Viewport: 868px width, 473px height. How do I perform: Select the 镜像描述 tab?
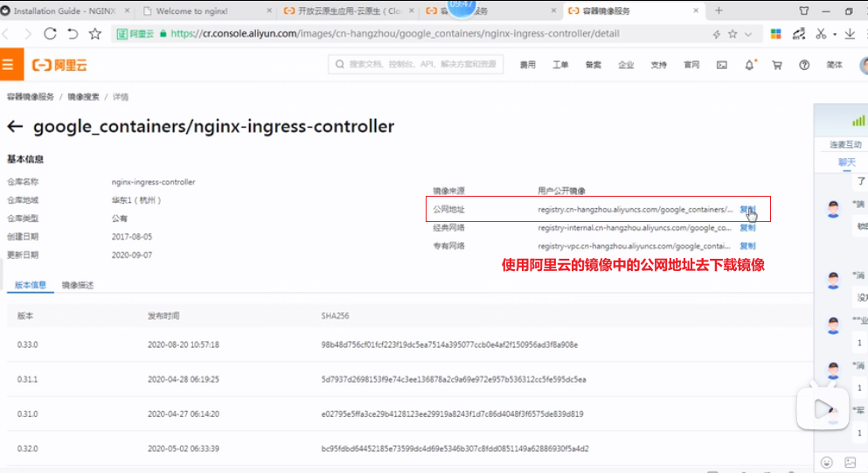tap(78, 285)
